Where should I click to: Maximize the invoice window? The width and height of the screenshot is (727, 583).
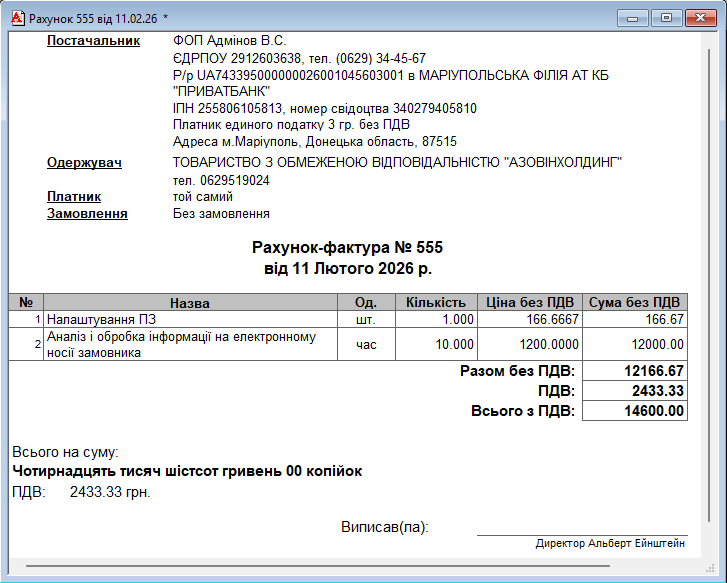point(665,18)
